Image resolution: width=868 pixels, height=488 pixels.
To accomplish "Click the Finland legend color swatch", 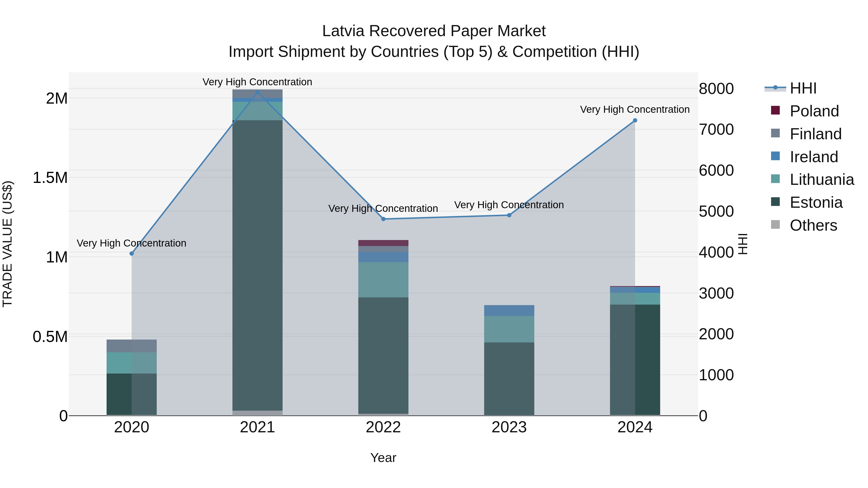I will (775, 133).
